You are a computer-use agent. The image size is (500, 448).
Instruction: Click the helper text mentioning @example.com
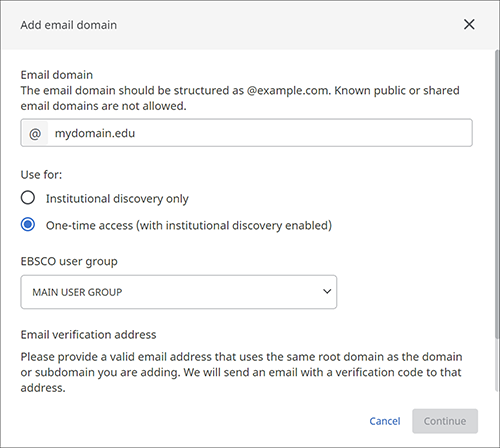click(x=240, y=98)
